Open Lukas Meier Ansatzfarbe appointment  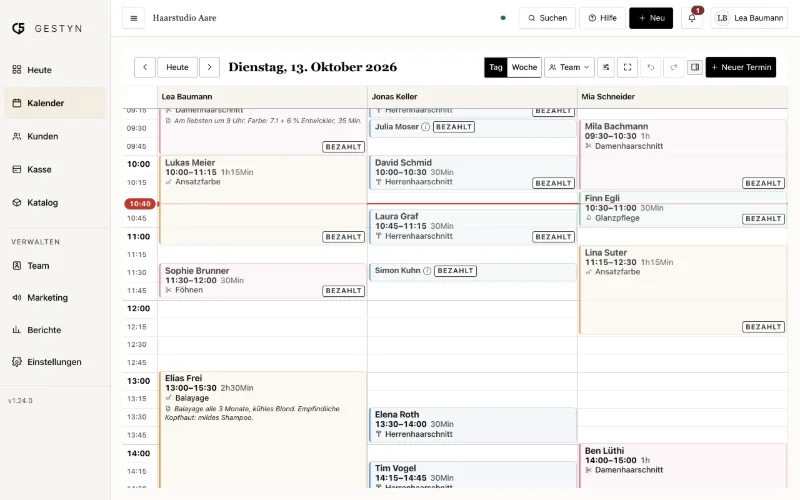pyautogui.click(x=262, y=199)
